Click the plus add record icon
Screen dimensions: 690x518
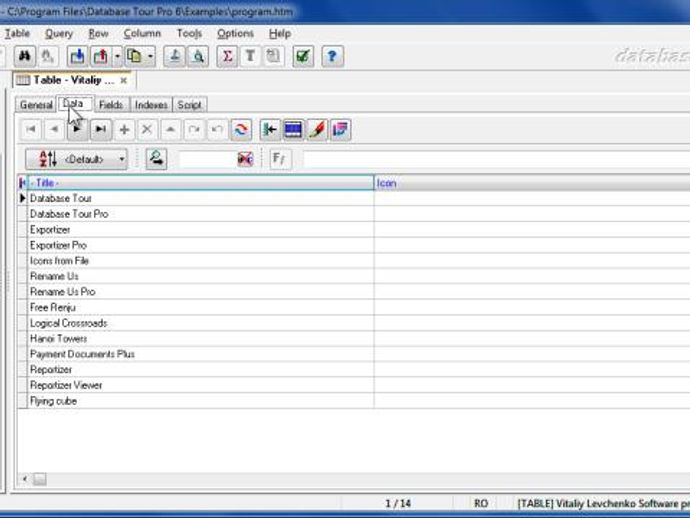coord(125,129)
